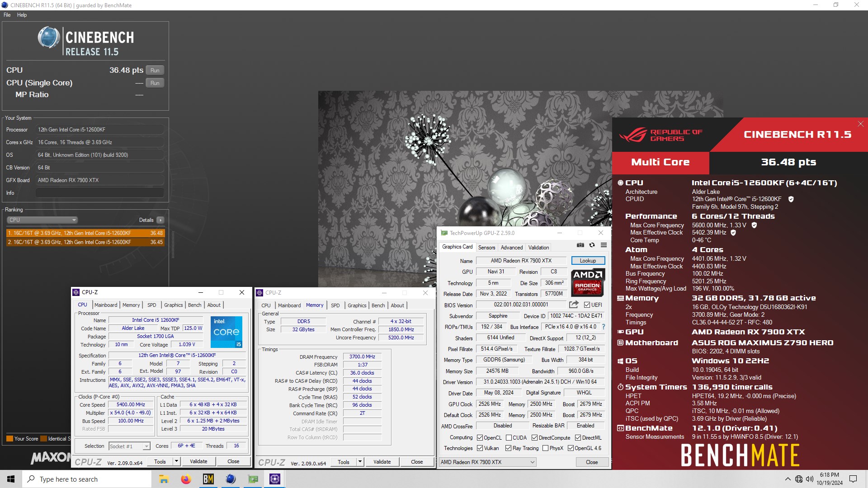Click Close in CPU-Z Memory window
Viewport: 868px width, 488px height.
tap(417, 462)
